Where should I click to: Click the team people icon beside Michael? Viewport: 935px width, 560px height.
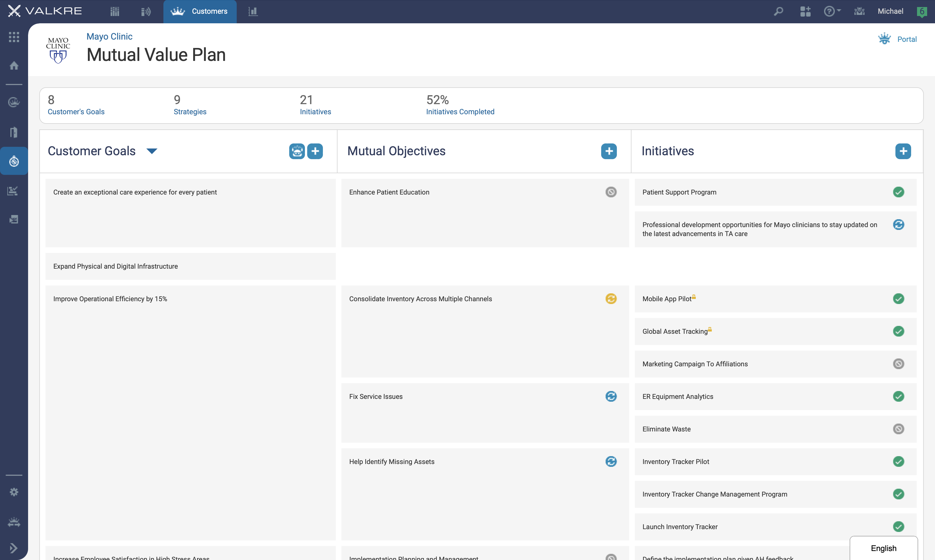tap(859, 11)
